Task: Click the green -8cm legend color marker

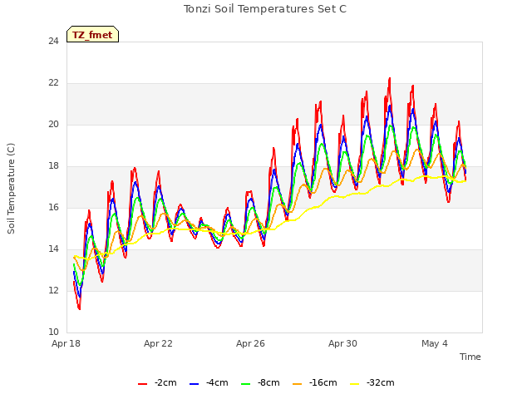Action: point(246,384)
